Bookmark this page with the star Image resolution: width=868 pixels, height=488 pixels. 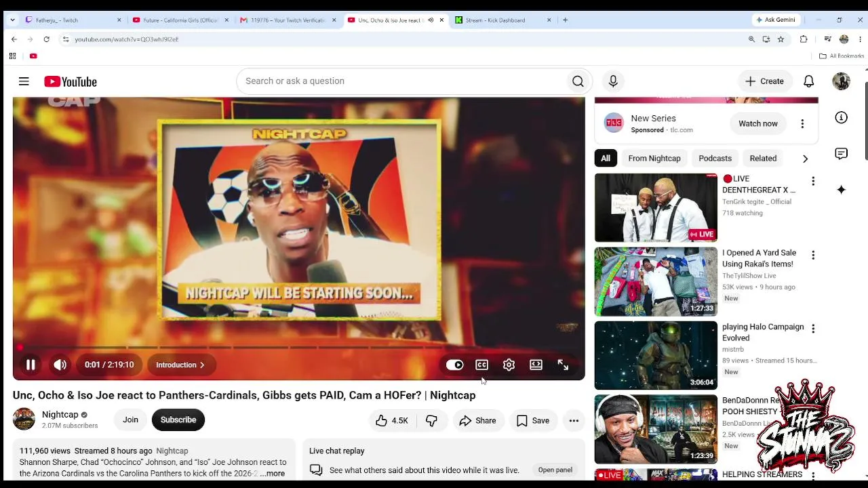(781, 39)
